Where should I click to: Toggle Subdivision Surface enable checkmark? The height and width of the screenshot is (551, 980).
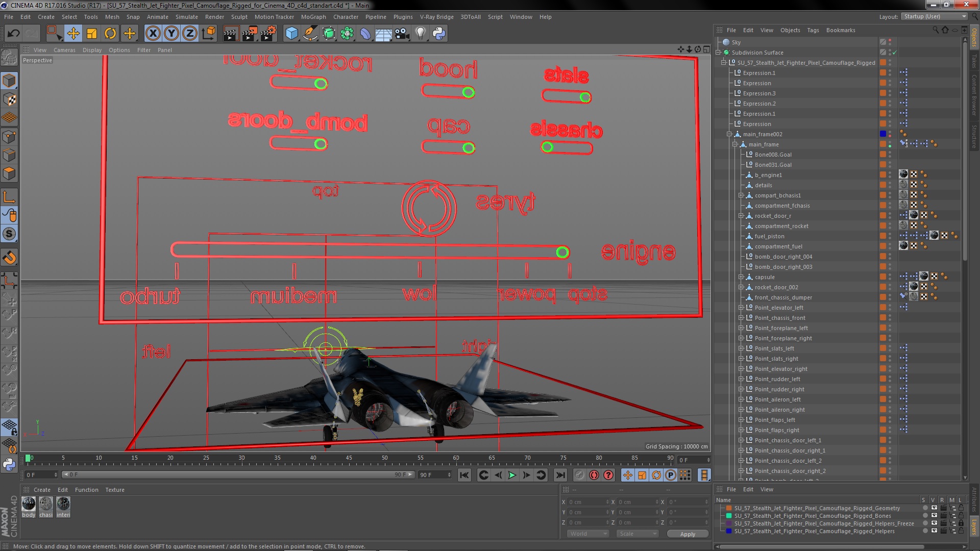tap(895, 53)
